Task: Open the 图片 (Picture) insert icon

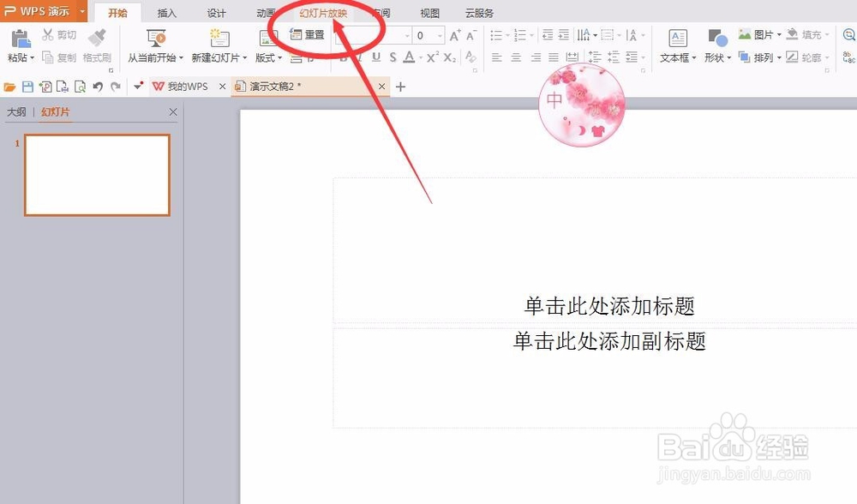Action: coord(758,34)
